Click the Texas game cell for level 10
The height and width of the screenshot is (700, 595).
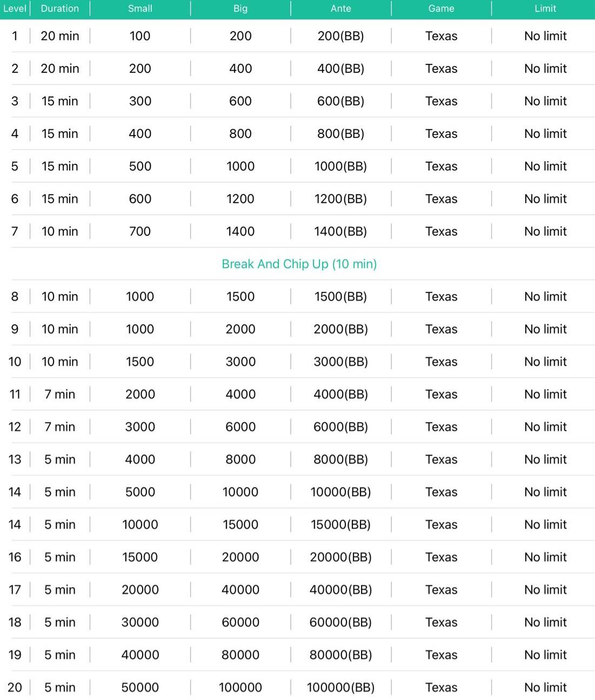pos(442,362)
